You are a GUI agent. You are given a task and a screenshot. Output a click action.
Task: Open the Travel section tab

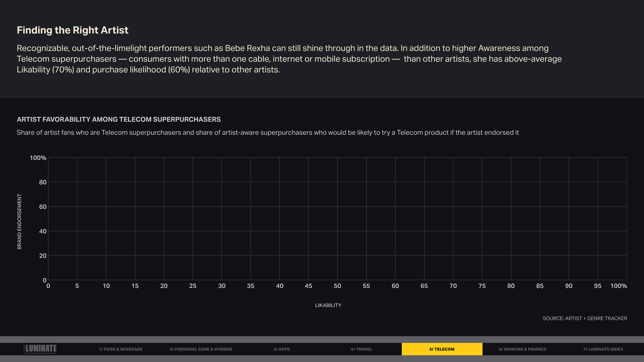(x=361, y=349)
